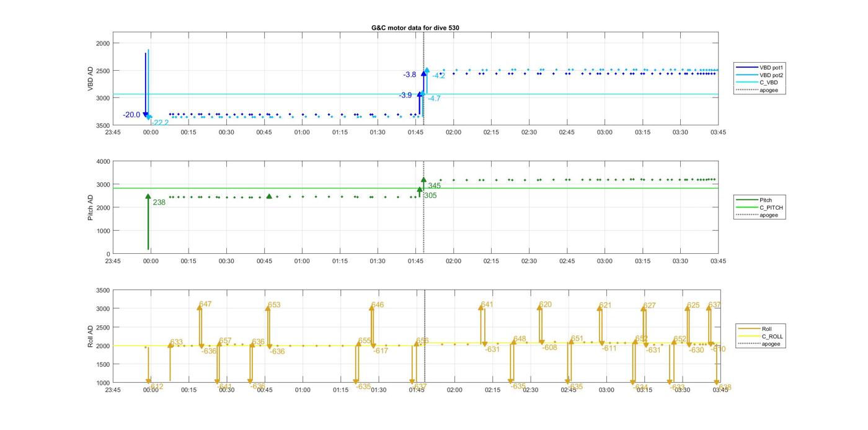Click the -3.9 data label
868x430 pixels.
(405, 95)
